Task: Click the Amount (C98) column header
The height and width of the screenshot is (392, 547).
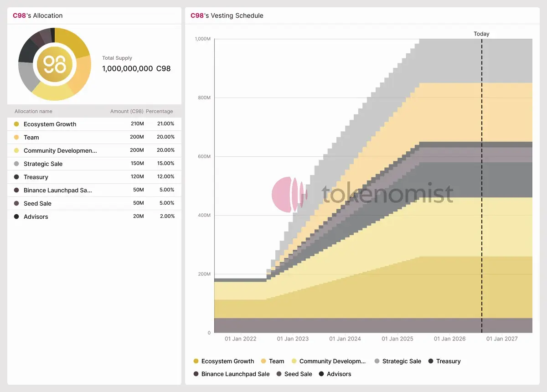Action: coord(127,111)
